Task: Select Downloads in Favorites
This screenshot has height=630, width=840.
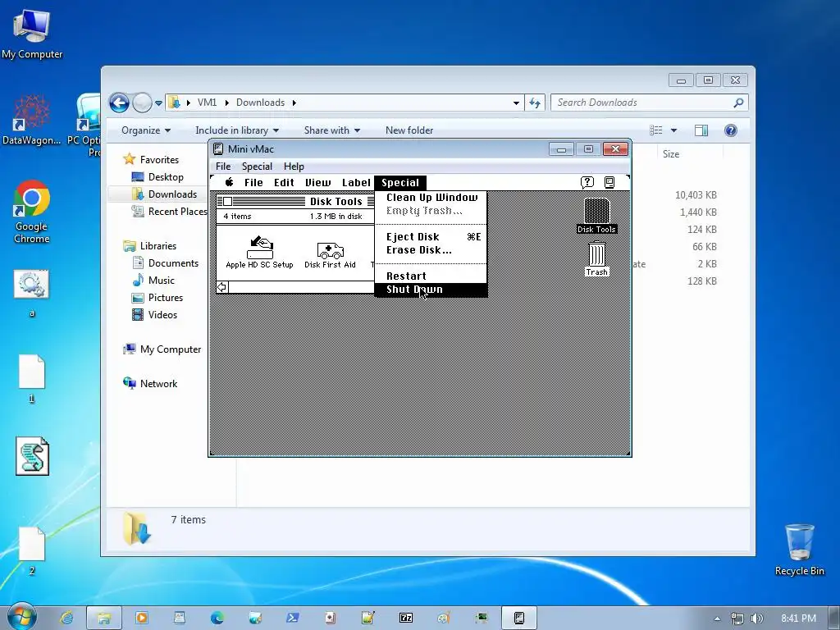Action: [164, 194]
